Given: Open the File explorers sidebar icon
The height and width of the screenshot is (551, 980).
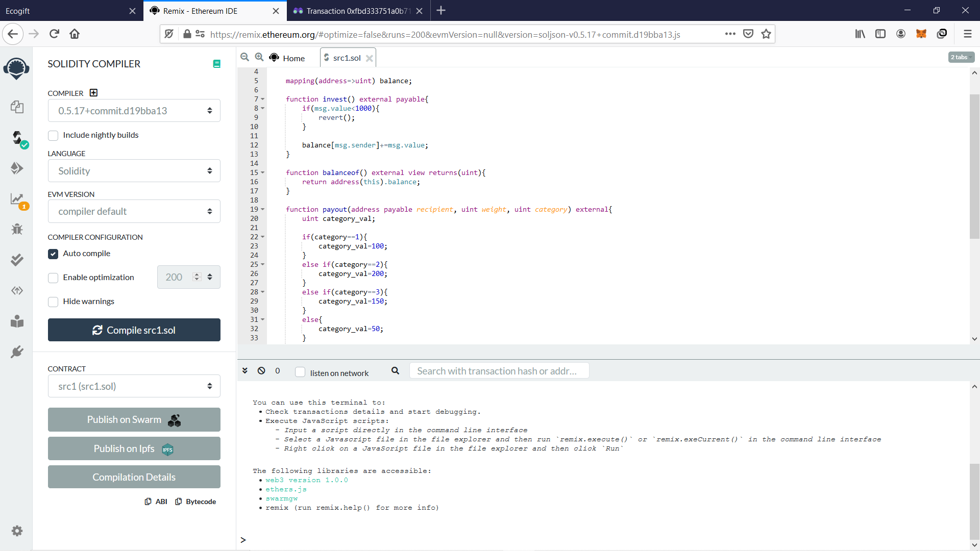Looking at the screenshot, I should pyautogui.click(x=17, y=107).
